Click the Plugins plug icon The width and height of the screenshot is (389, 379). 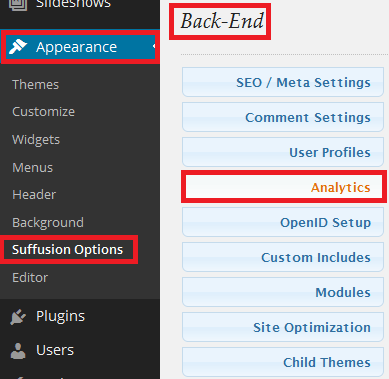(x=18, y=317)
